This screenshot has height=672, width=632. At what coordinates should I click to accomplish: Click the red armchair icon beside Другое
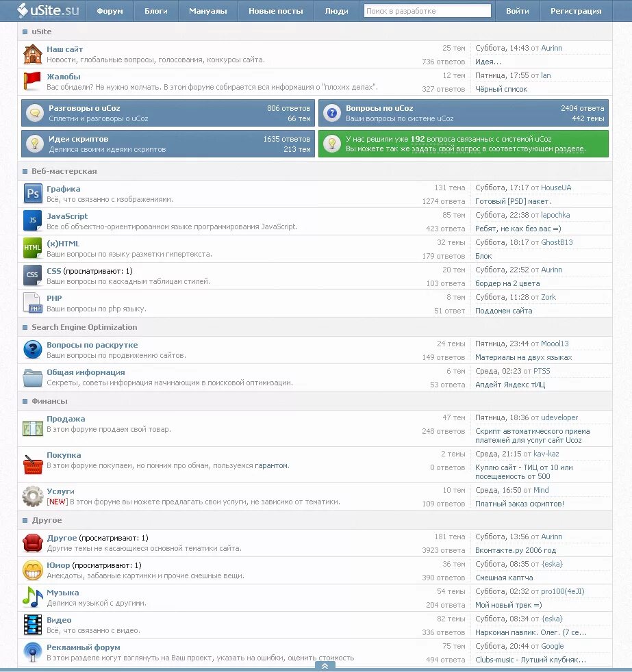[x=33, y=543]
